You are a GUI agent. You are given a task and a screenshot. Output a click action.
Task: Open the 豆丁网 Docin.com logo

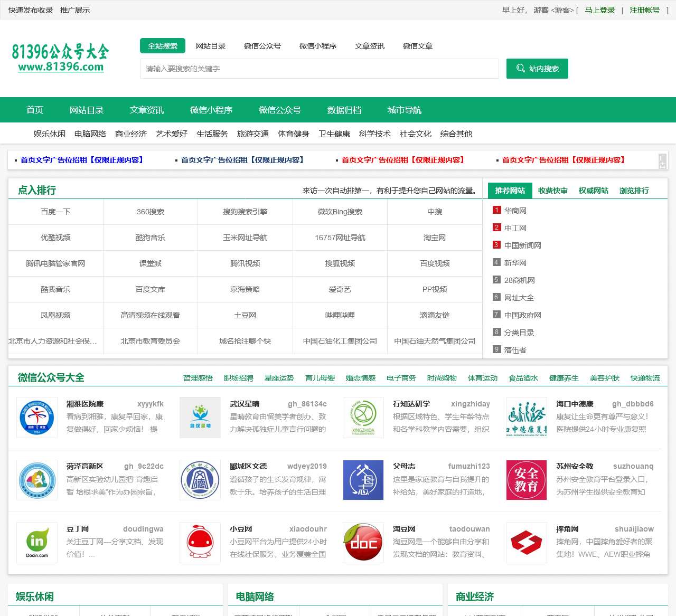coord(37,542)
